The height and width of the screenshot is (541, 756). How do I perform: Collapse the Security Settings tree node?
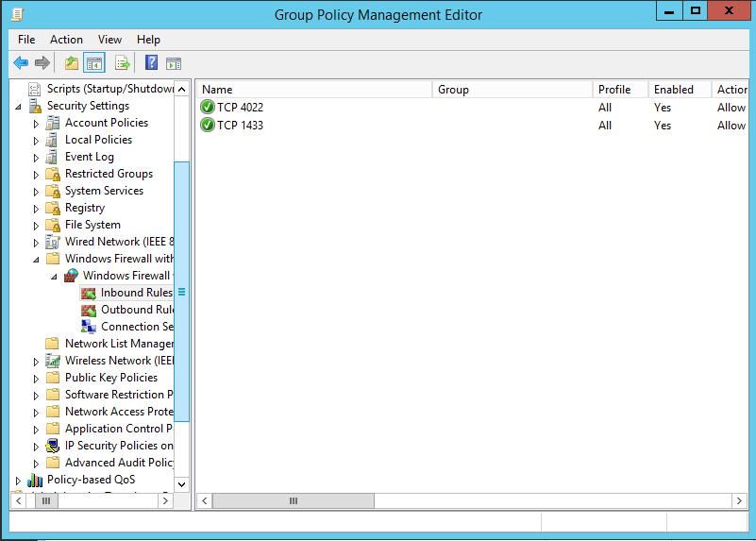coord(18,107)
